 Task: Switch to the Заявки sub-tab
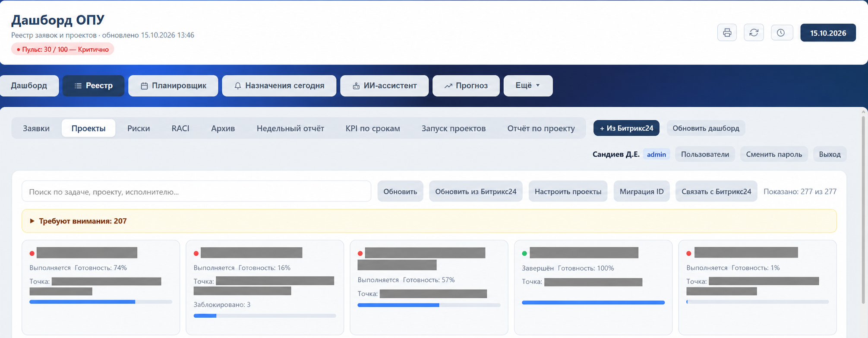coord(36,128)
